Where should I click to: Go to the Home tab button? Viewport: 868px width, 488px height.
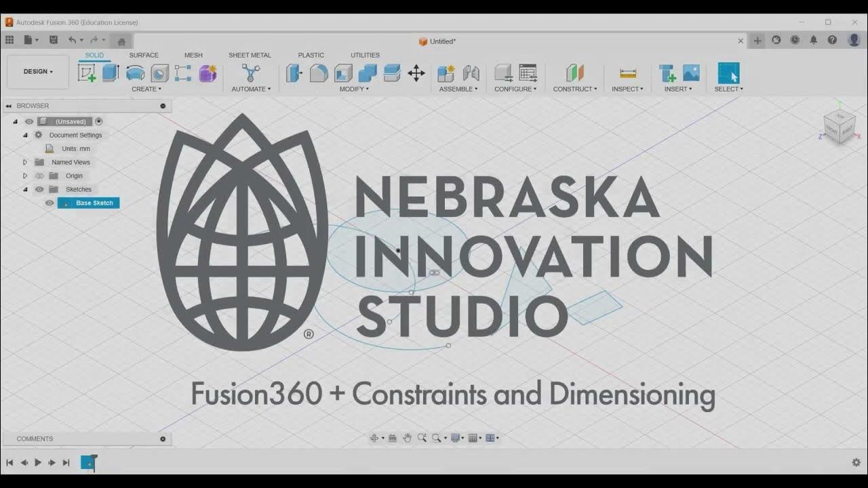[x=121, y=41]
